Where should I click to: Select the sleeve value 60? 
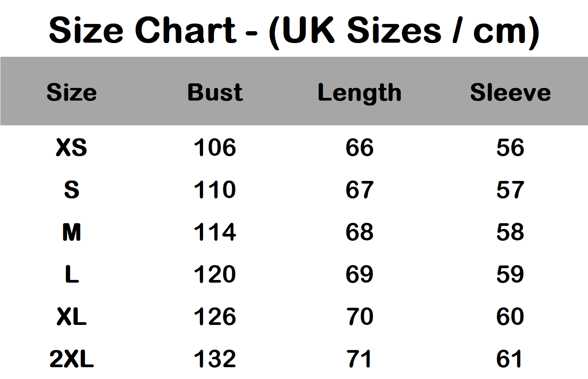click(510, 317)
